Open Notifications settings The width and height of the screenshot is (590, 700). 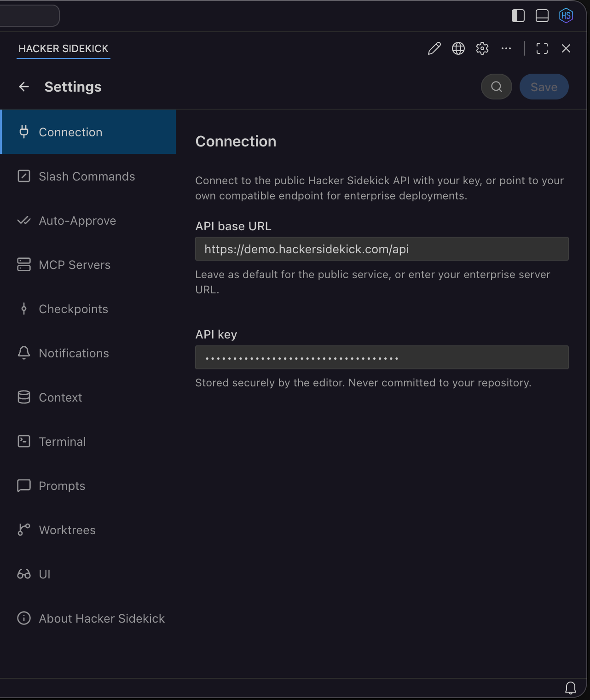[88, 353]
